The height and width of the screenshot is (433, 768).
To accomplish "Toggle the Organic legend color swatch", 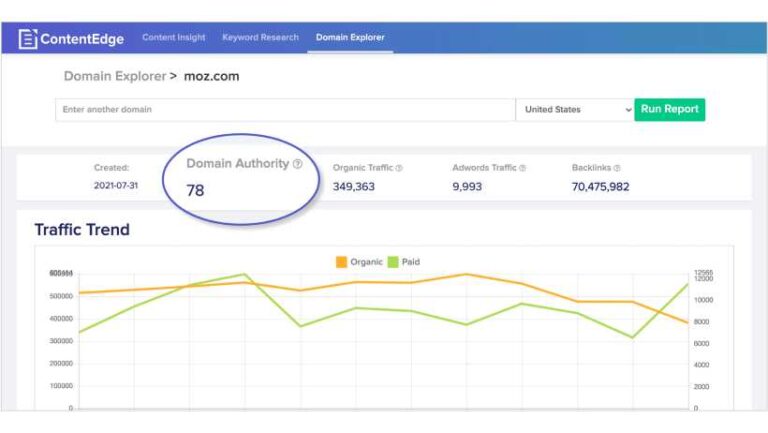I will coord(341,262).
